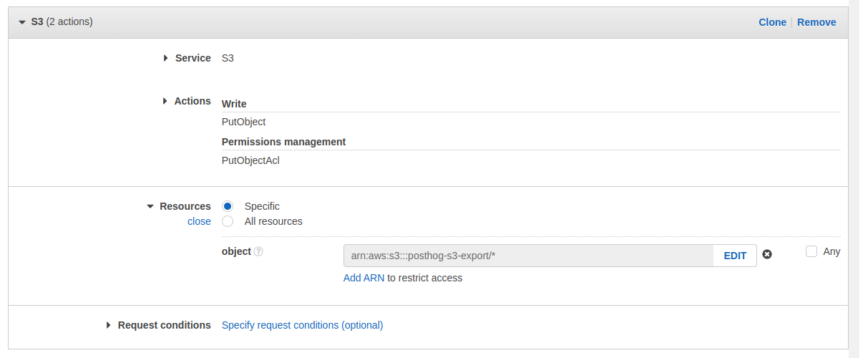Click the Add ARN link
The height and width of the screenshot is (358, 868).
coord(364,278)
